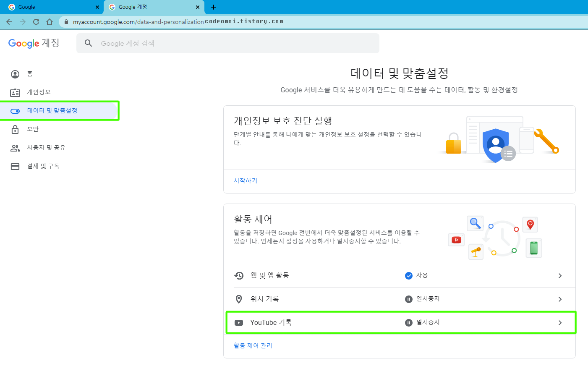
Task: Click the browser back arrow
Action: (9, 22)
